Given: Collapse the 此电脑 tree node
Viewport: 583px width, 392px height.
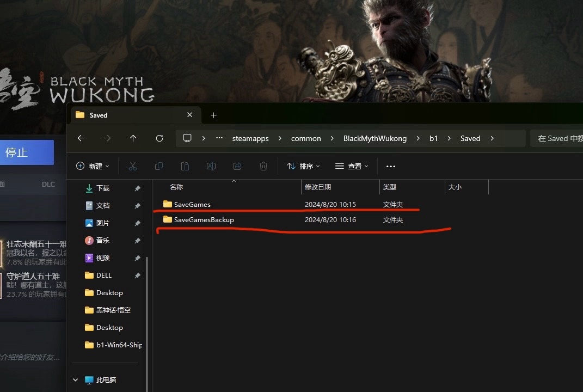Looking at the screenshot, I should [x=76, y=379].
